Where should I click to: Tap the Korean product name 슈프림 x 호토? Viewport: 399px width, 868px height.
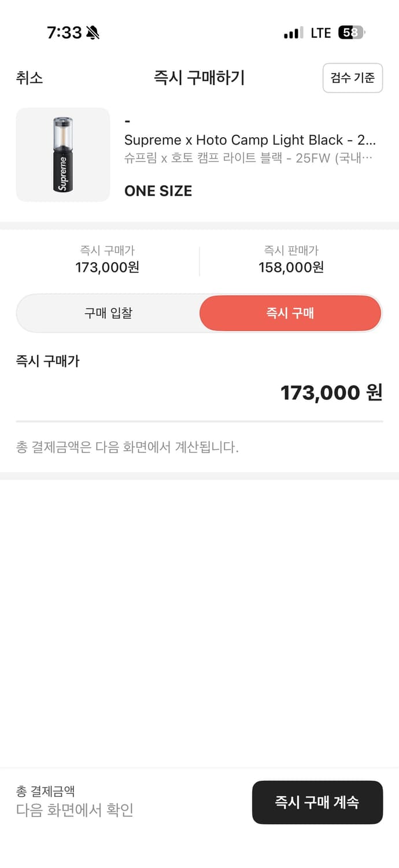point(248,158)
